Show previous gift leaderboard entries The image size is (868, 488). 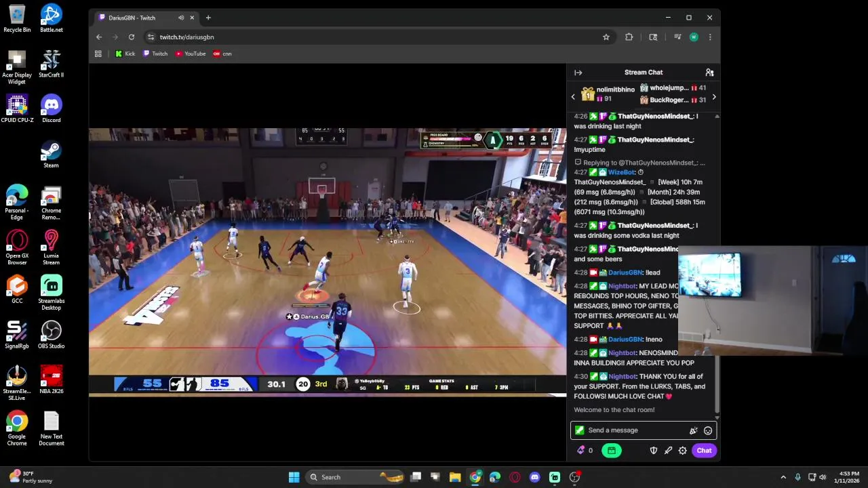(573, 97)
